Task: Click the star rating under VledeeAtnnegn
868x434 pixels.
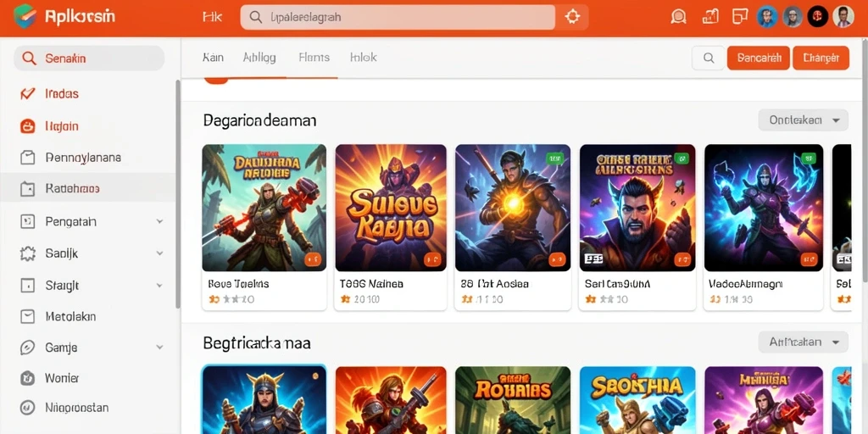Action: click(731, 299)
